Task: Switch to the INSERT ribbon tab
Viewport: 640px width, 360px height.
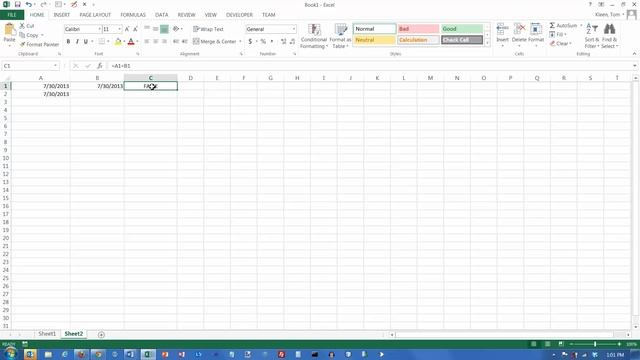Action: coord(62,15)
